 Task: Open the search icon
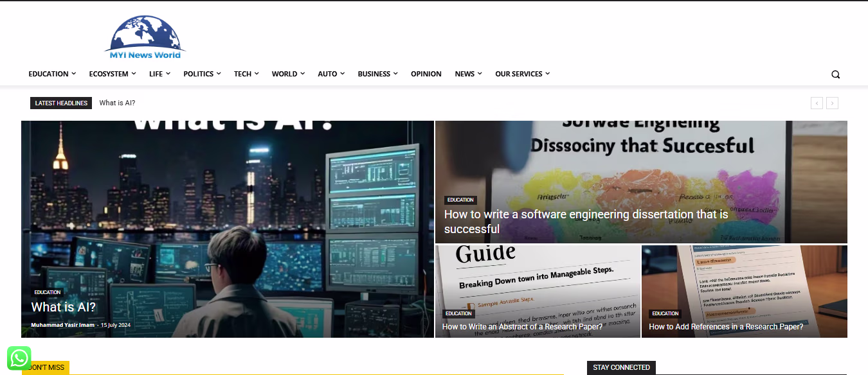point(835,74)
